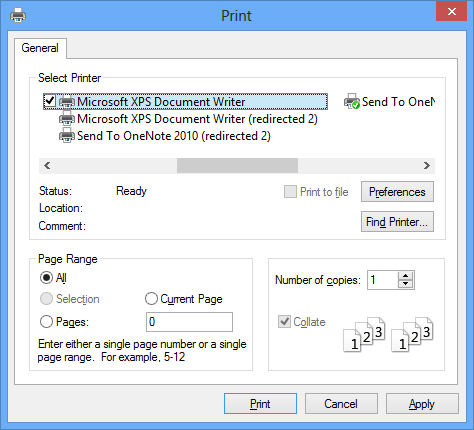Increase number of copies with up arrow
Image resolution: width=474 pixels, height=430 pixels.
[x=405, y=276]
